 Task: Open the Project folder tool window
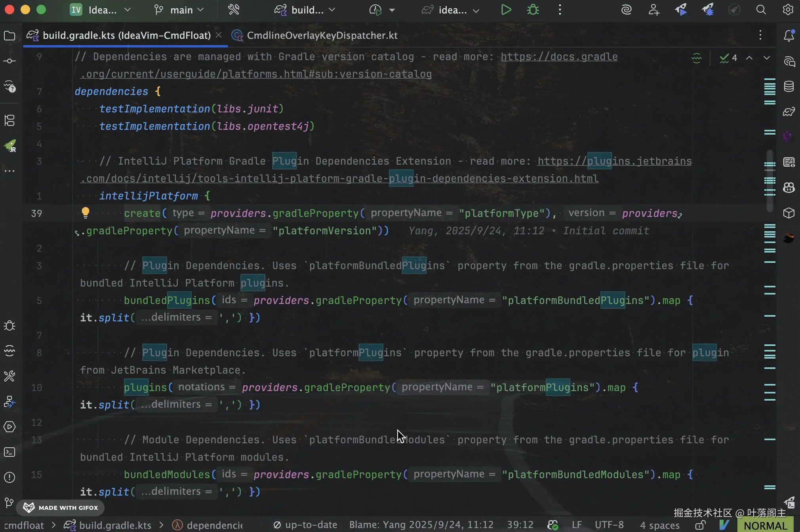coord(10,36)
